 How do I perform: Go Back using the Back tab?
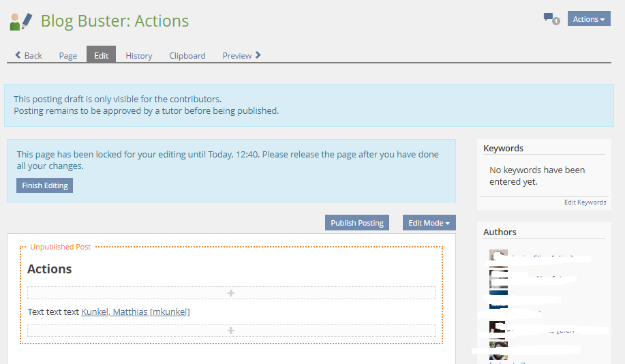pos(29,56)
